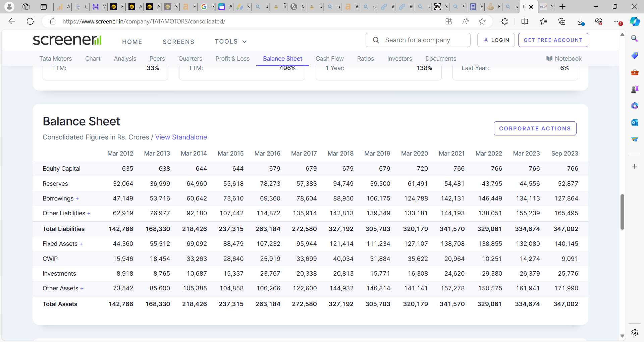Open the Downloads icon

tap(581, 21)
